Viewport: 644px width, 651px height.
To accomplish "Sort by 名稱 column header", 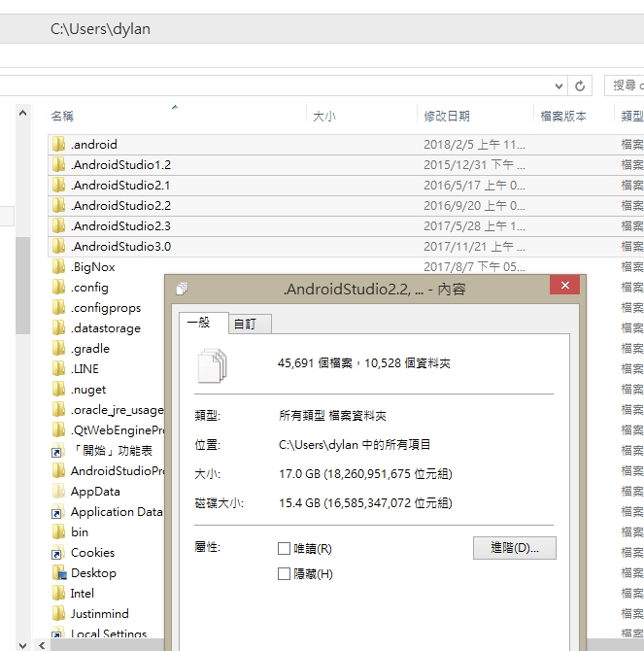I will tap(62, 117).
